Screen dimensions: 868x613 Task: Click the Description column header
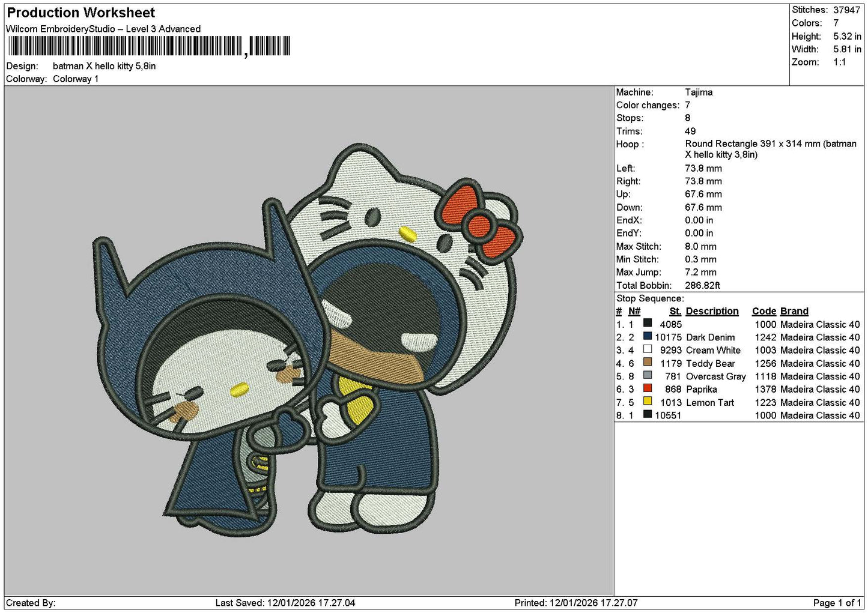coord(712,311)
